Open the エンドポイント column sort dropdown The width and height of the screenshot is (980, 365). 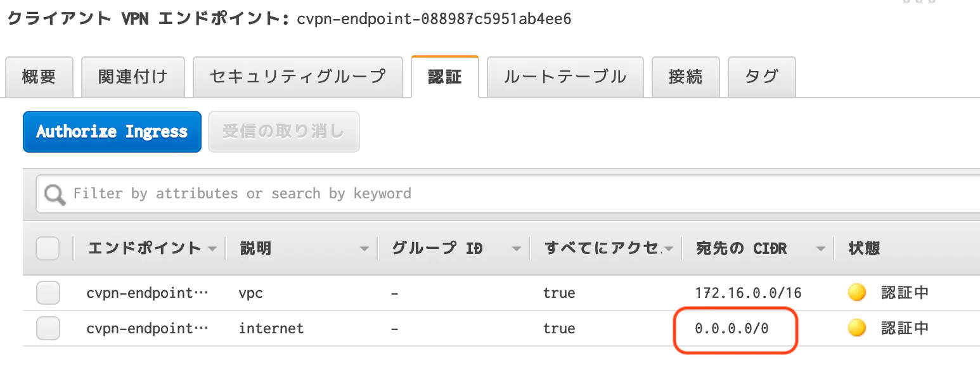pyautogui.click(x=213, y=248)
